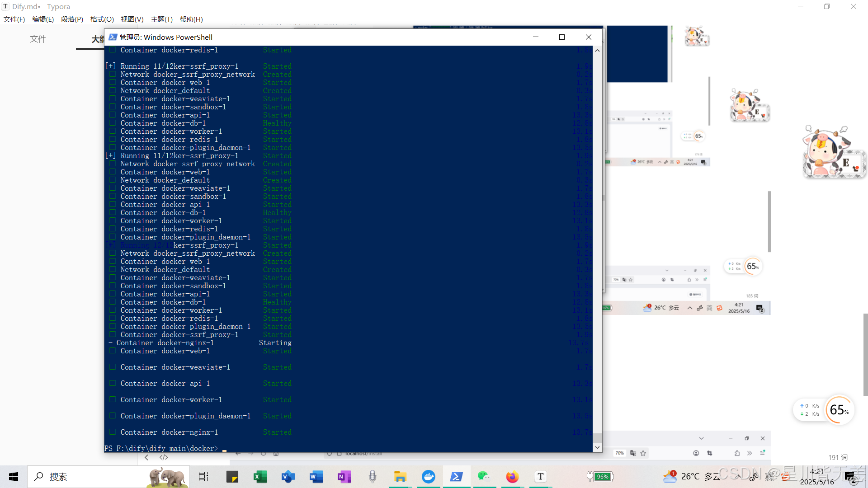Open the weather widget showing 26°C
This screenshot has height=488, width=868.
691,476
